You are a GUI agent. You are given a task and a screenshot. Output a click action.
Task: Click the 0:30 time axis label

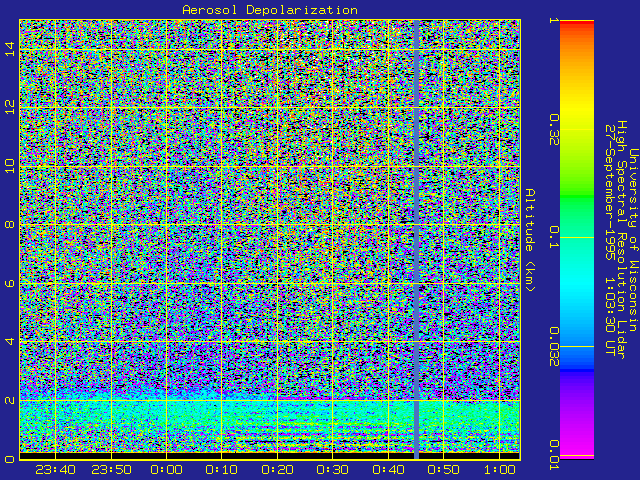(x=333, y=470)
